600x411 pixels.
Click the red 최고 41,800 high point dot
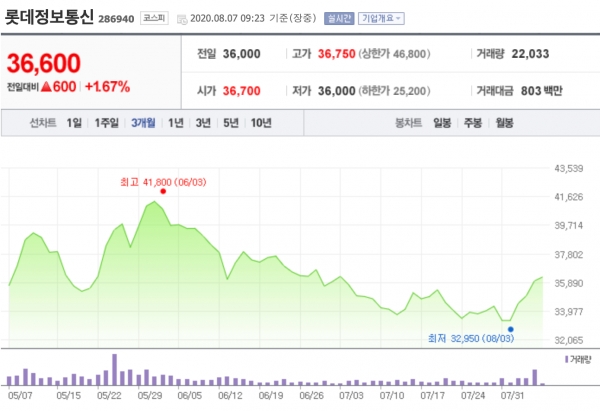tap(162, 191)
